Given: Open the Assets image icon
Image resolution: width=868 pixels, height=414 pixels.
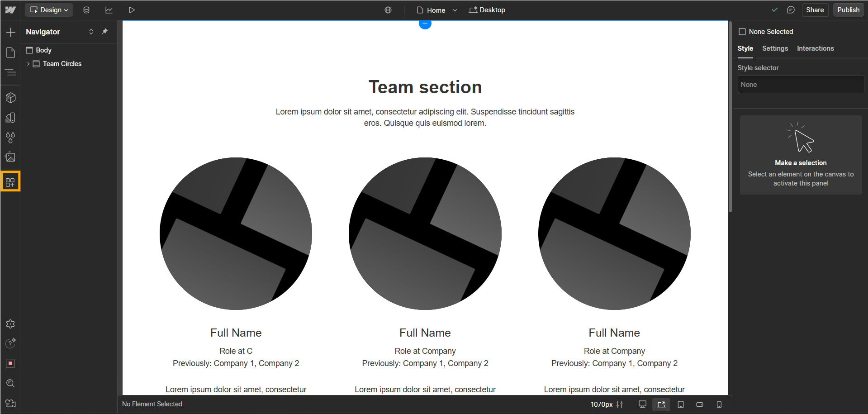Looking at the screenshot, I should pyautogui.click(x=10, y=157).
